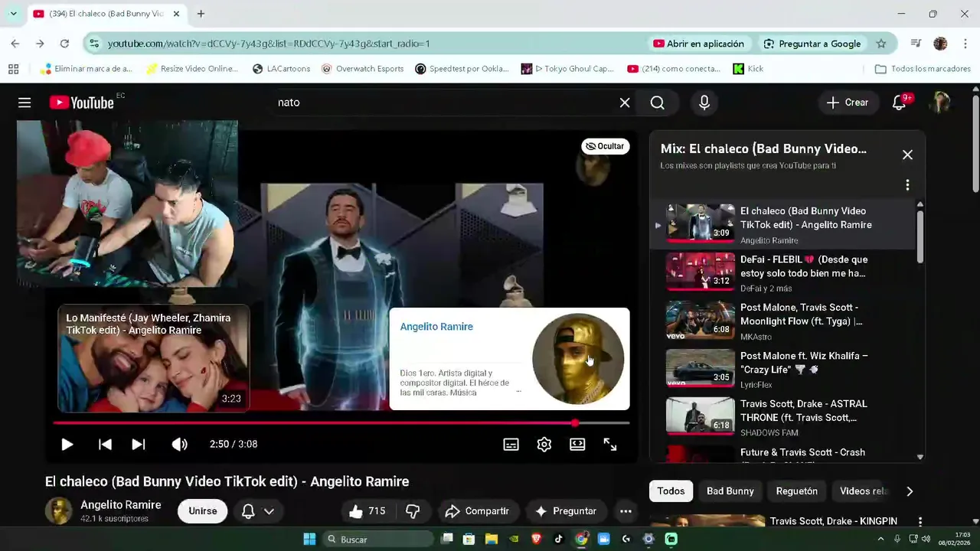The width and height of the screenshot is (980, 551).
Task: Show more filter chips with arrow
Action: [910, 491]
